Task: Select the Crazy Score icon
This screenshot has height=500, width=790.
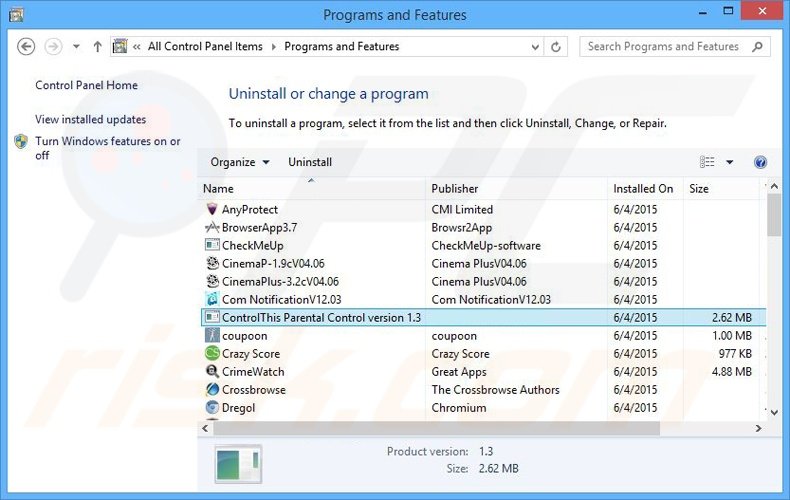Action: coord(212,353)
